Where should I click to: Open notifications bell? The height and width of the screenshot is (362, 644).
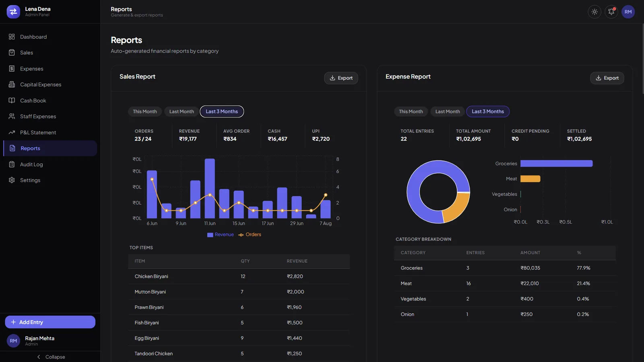coord(611,12)
